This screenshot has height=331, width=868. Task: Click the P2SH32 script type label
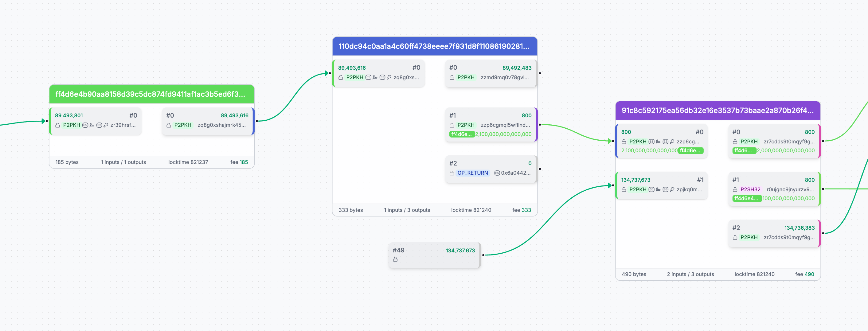tap(750, 189)
